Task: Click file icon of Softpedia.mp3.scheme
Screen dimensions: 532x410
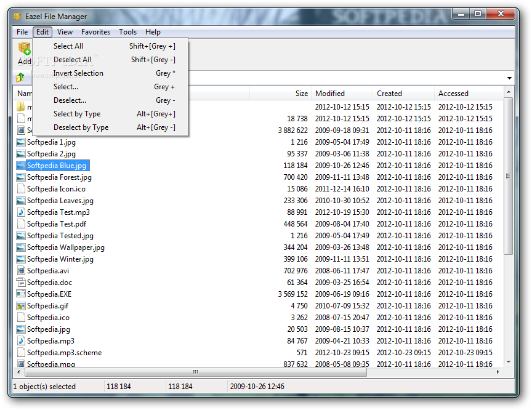Action: point(21,353)
